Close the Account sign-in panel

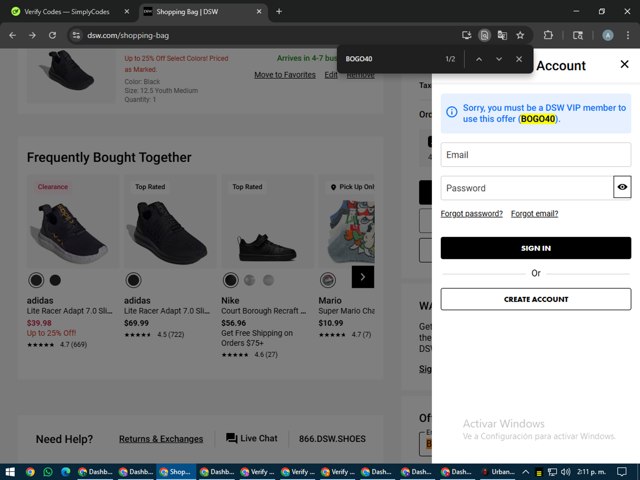624,64
